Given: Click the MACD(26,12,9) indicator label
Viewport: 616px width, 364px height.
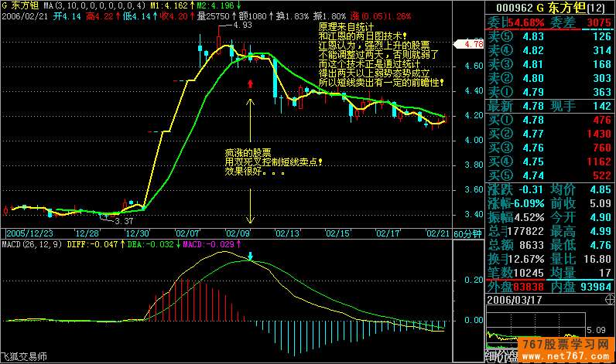Looking at the screenshot, I should point(32,244).
